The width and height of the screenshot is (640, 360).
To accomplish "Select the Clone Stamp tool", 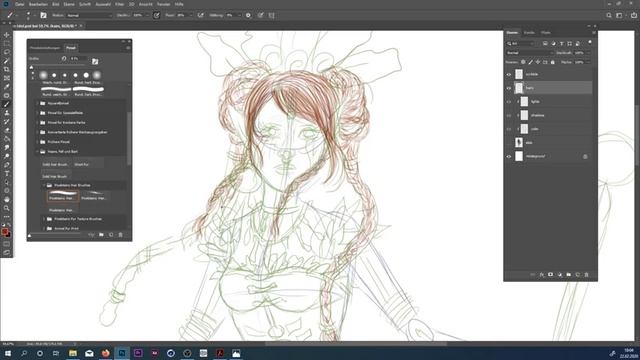I will click(x=7, y=113).
